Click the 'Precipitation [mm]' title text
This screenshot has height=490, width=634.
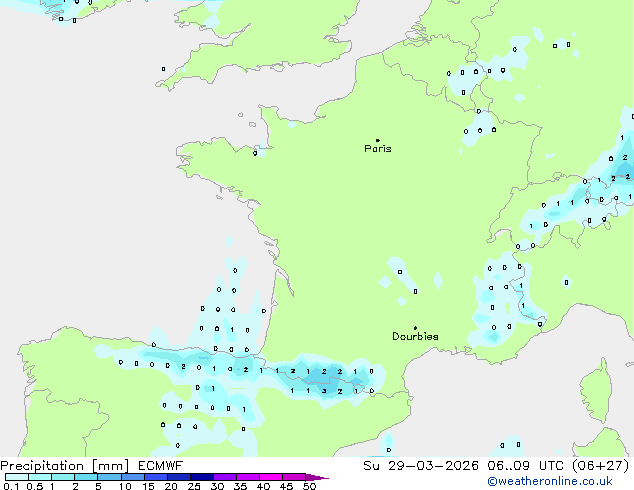point(65,466)
